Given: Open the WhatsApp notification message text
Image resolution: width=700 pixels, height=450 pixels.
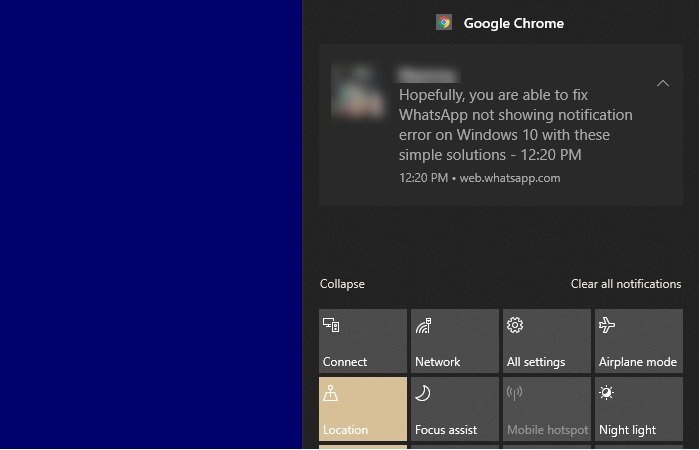Looking at the screenshot, I should [x=515, y=125].
